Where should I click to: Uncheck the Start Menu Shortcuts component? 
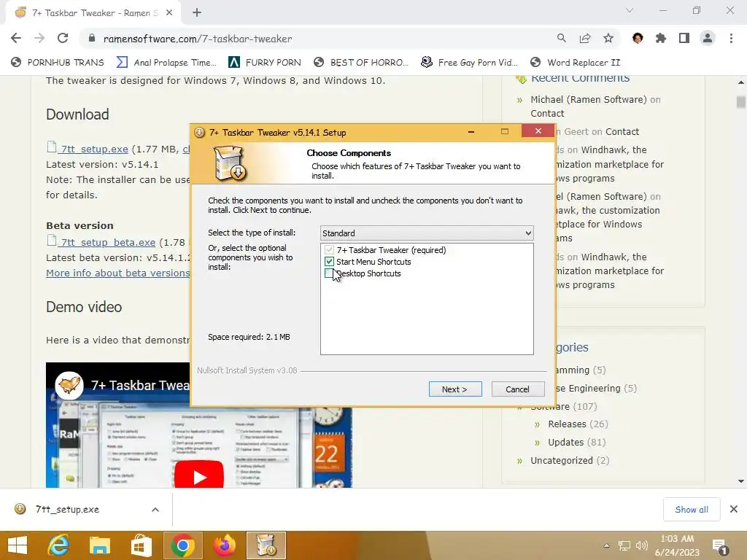pos(329,262)
